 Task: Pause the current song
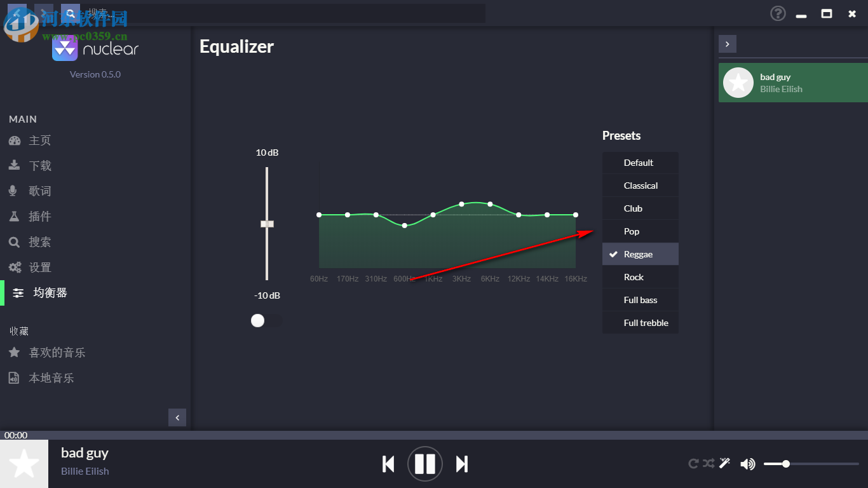point(424,464)
